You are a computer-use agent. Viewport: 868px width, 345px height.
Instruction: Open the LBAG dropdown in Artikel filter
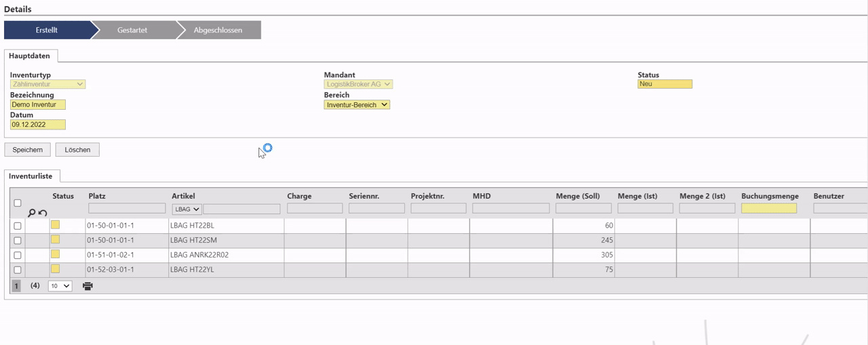(186, 209)
